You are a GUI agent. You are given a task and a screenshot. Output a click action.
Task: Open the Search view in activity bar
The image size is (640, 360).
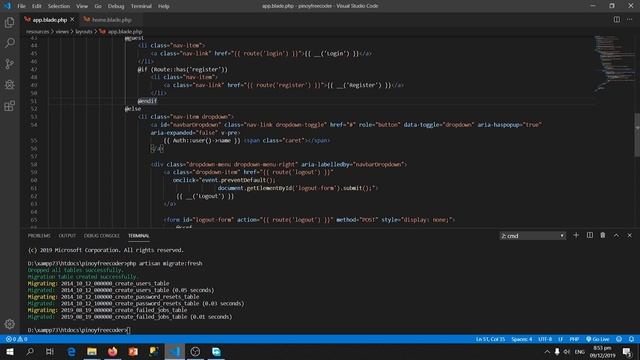[x=9, y=43]
